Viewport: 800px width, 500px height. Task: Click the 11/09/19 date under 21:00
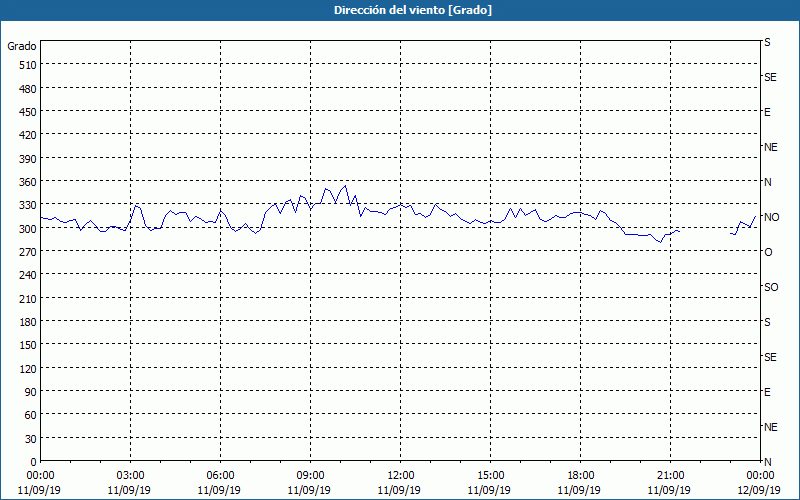pos(669,490)
